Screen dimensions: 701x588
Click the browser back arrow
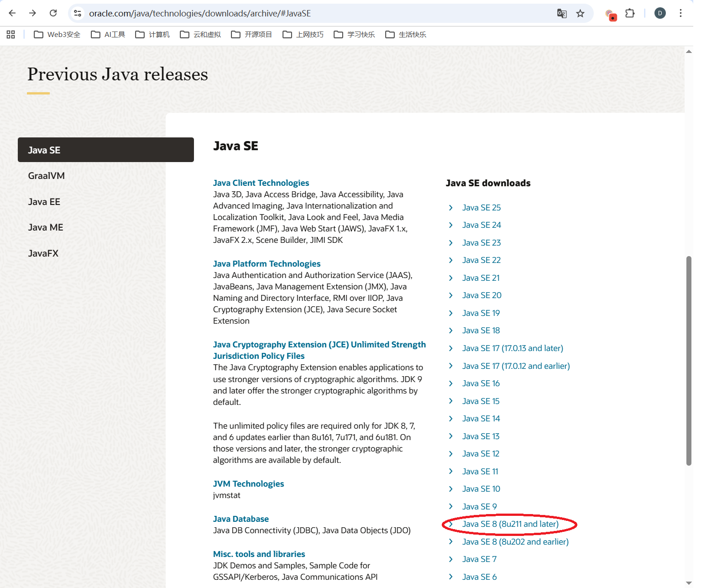point(12,13)
